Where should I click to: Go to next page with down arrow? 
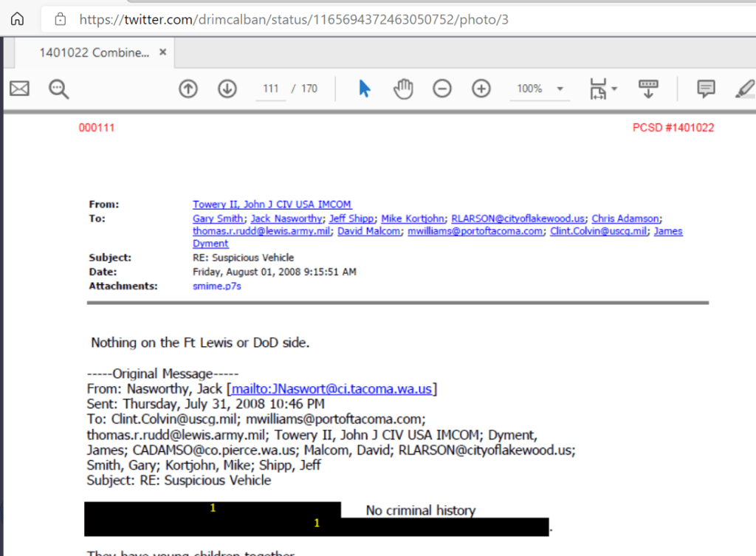tap(227, 89)
